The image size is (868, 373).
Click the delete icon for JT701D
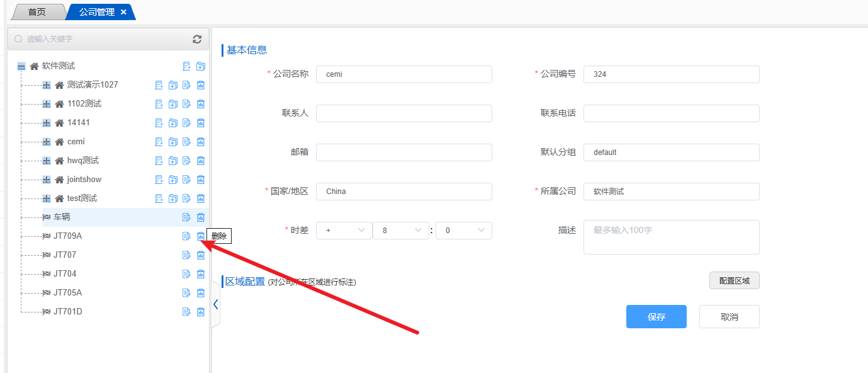click(x=201, y=312)
